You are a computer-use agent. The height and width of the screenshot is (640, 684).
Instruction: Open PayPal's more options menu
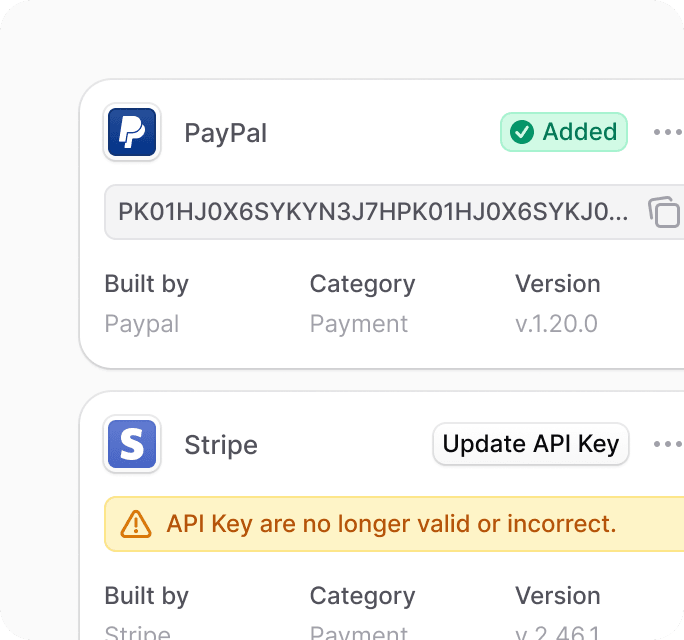pos(668,132)
